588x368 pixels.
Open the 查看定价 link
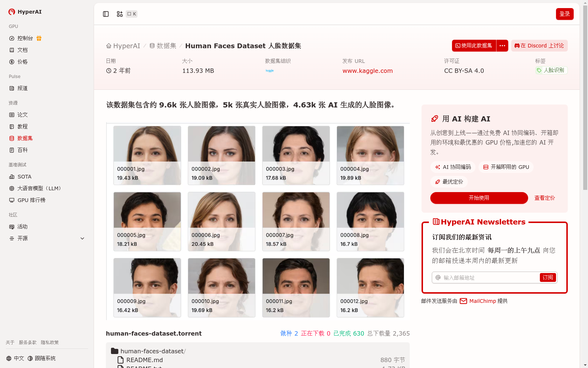[x=545, y=198]
